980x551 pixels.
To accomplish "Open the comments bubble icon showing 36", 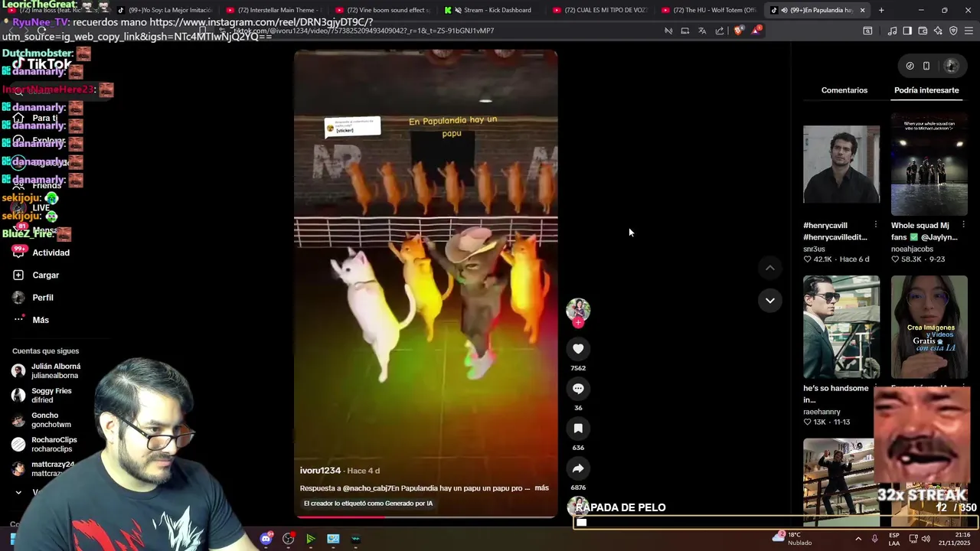I will (578, 389).
